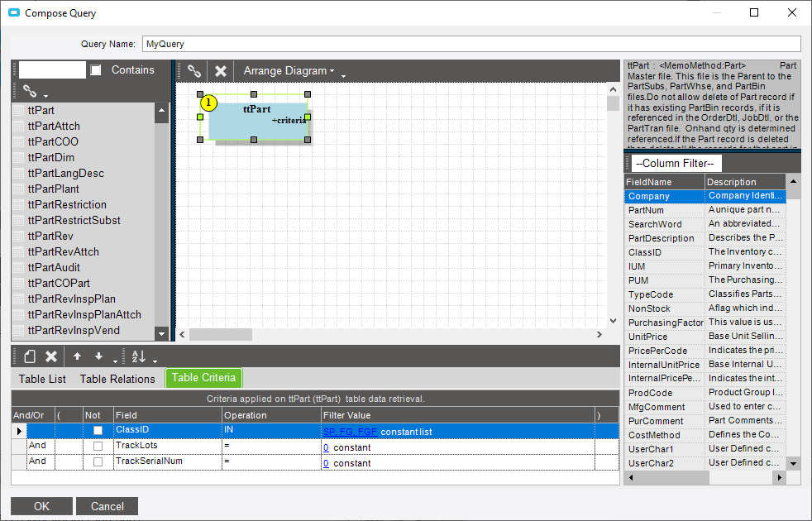This screenshot has width=812, height=521.
Task: Click the OK button
Action: 41,505
